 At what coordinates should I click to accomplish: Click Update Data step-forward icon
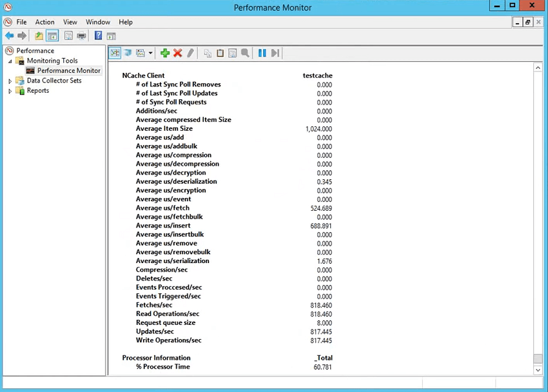(x=275, y=53)
